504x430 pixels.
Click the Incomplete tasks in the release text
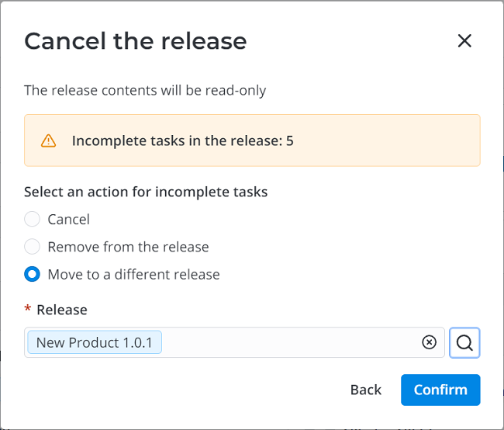pyautogui.click(x=182, y=141)
